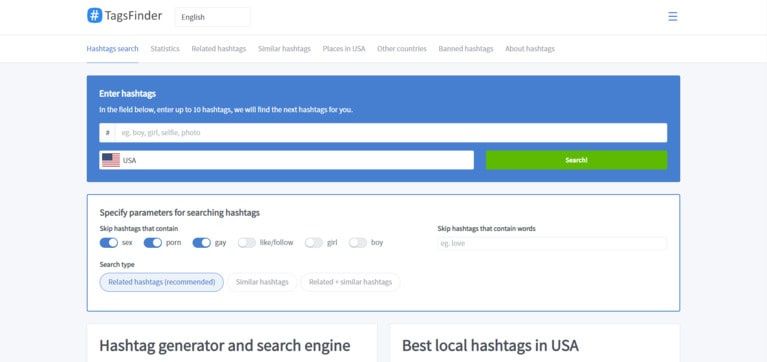767x362 pixels.
Task: Go to Hashtags search tab
Action: pyautogui.click(x=113, y=48)
